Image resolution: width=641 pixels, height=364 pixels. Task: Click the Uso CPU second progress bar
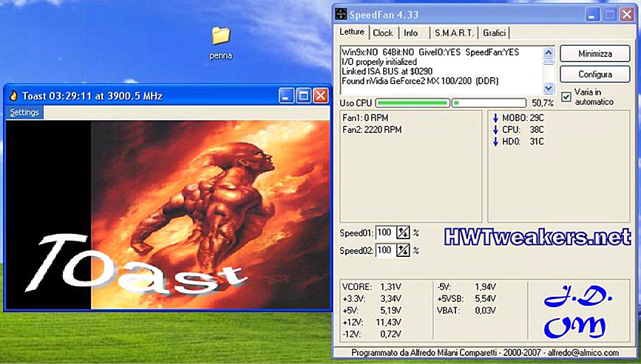[489, 103]
